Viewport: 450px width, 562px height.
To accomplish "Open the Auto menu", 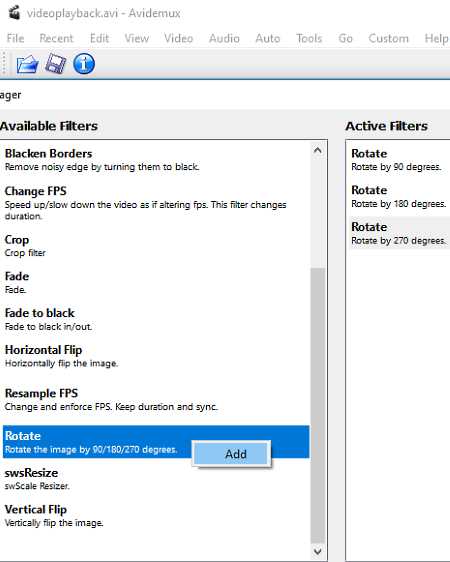I will (268, 38).
